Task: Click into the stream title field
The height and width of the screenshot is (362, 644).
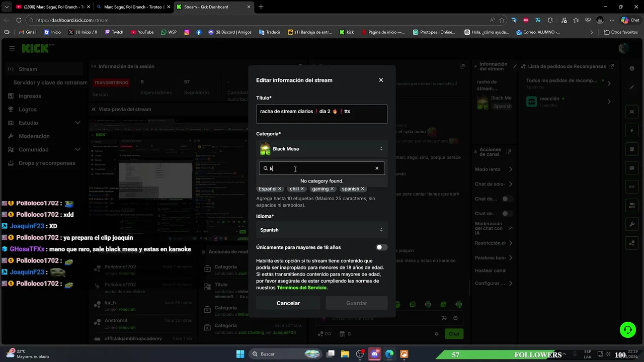Action: [322, 114]
